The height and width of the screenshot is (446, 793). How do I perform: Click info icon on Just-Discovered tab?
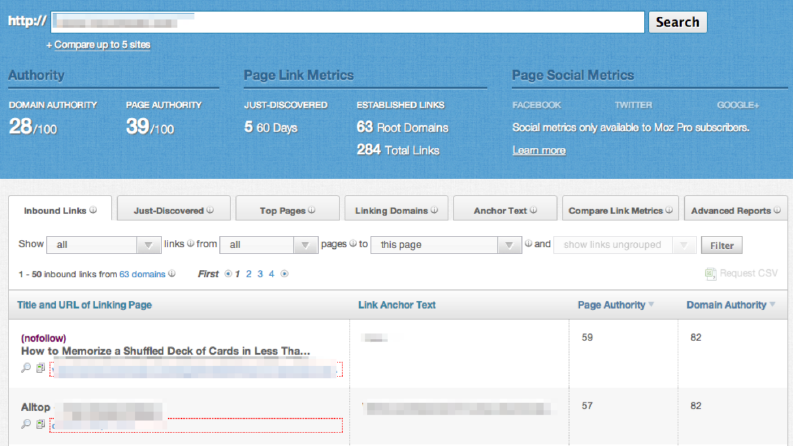pos(210,210)
